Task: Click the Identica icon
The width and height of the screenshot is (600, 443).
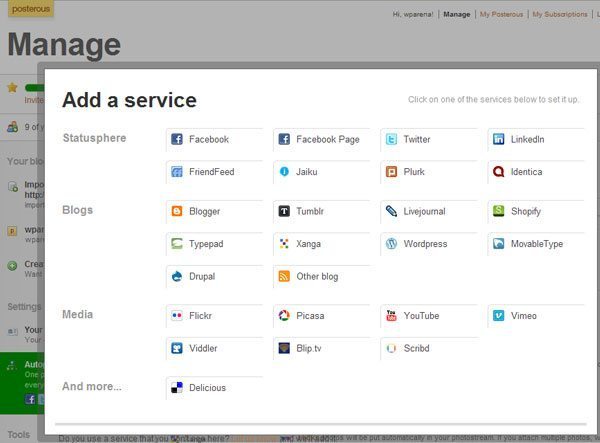Action: click(x=498, y=171)
